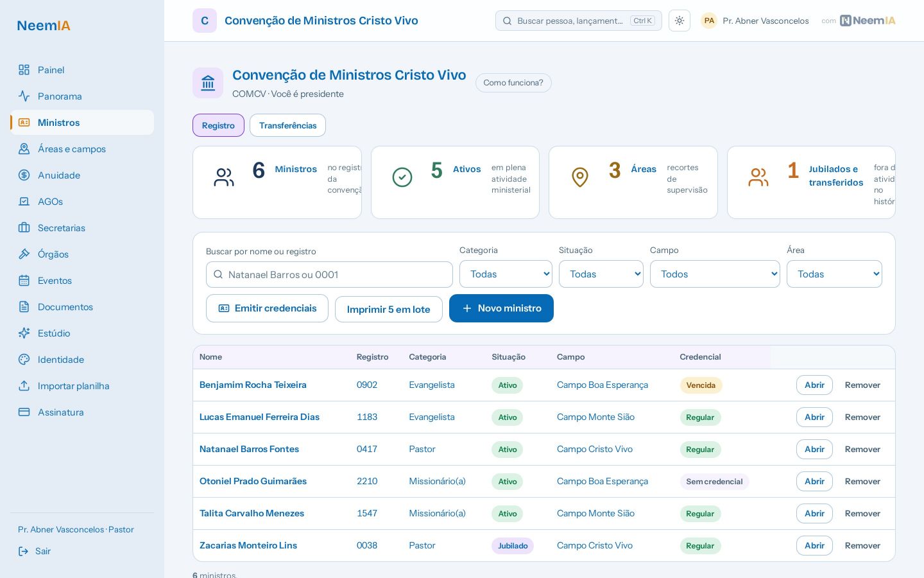Open the Situação filter dropdown
This screenshot has width=924, height=578.
601,274
